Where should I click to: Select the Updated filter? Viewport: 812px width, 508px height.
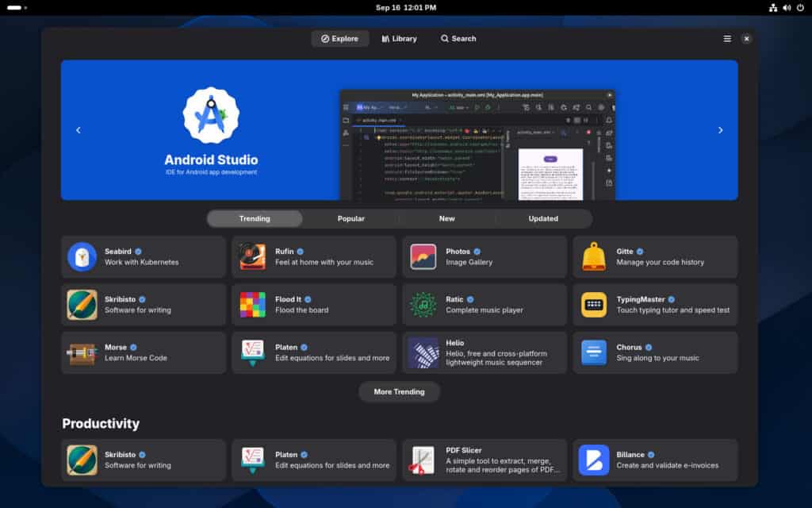[543, 219]
